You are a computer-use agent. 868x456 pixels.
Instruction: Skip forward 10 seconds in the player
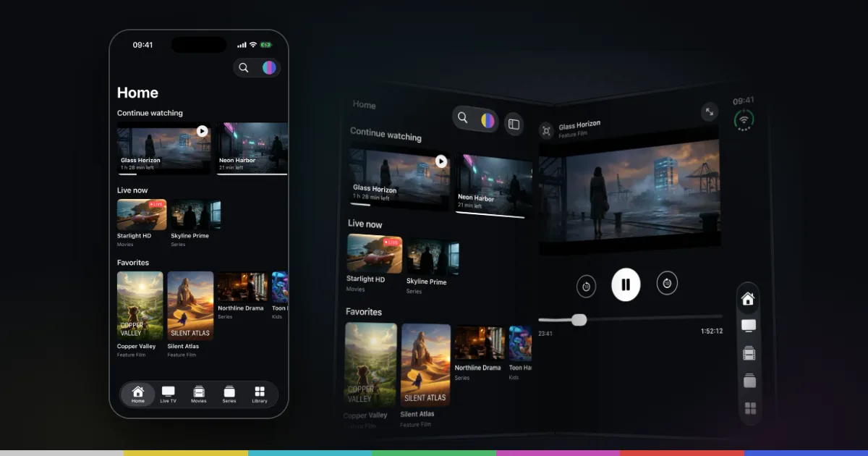click(667, 283)
